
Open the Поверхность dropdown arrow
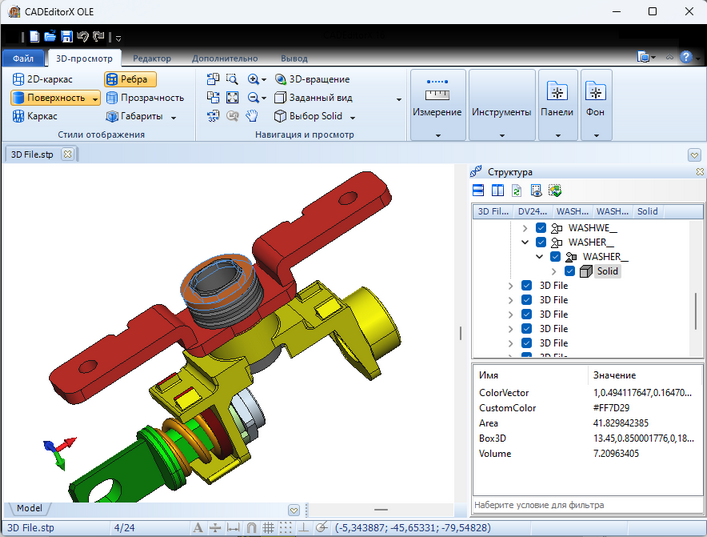(95, 98)
